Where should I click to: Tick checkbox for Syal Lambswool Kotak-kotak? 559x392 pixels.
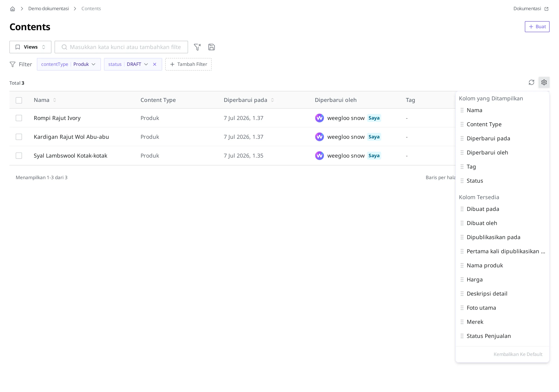[19, 156]
